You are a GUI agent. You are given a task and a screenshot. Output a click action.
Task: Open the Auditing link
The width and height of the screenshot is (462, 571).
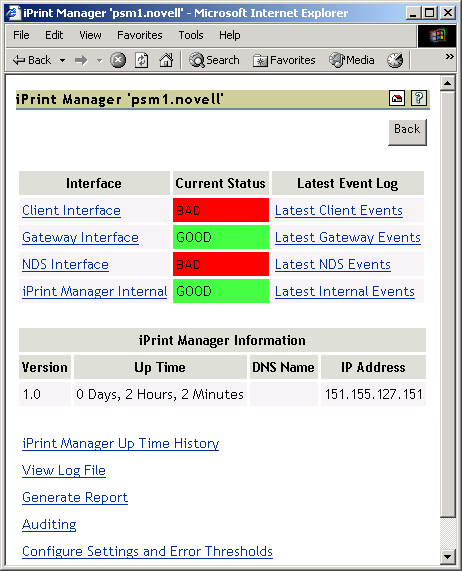pyautogui.click(x=49, y=524)
